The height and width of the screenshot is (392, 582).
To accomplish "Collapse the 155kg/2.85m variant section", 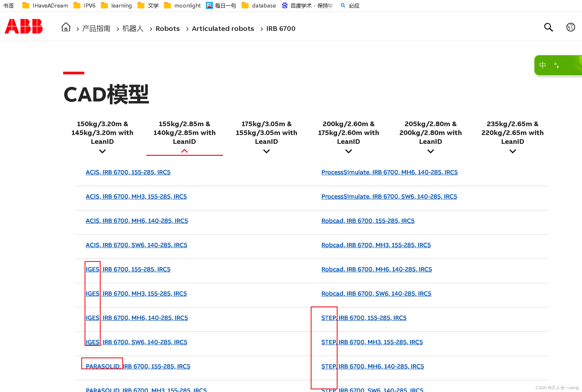I will pyautogui.click(x=184, y=151).
